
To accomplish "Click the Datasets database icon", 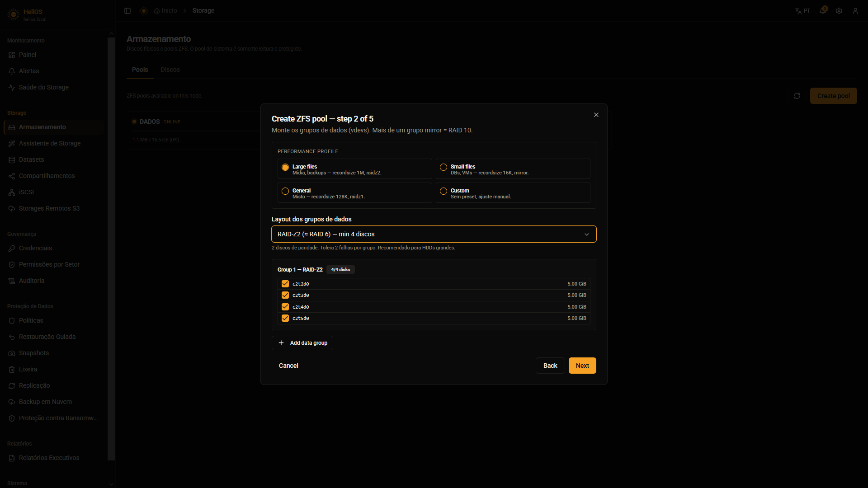I will coord(12,160).
